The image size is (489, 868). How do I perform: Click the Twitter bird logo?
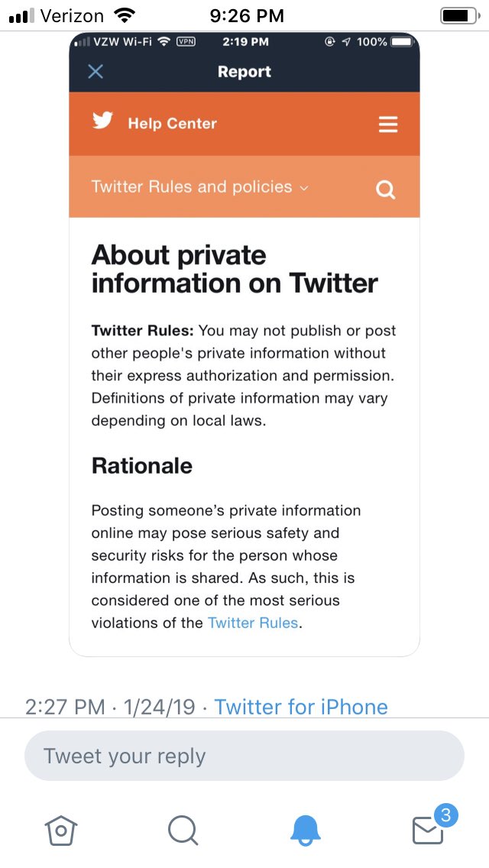click(103, 121)
